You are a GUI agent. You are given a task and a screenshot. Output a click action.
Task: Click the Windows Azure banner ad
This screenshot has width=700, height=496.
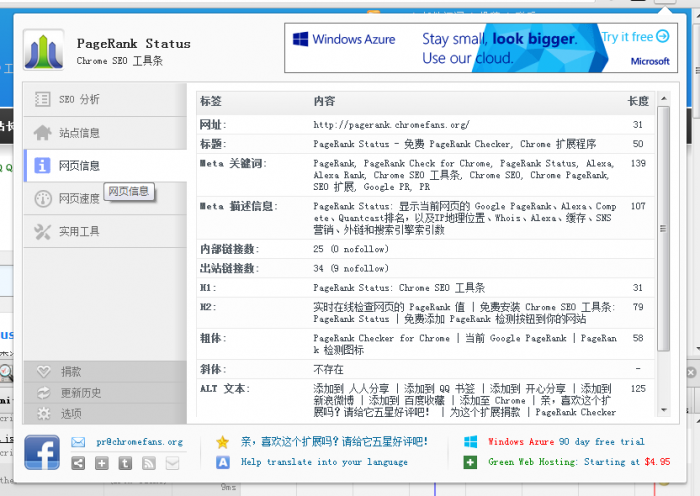pos(481,48)
